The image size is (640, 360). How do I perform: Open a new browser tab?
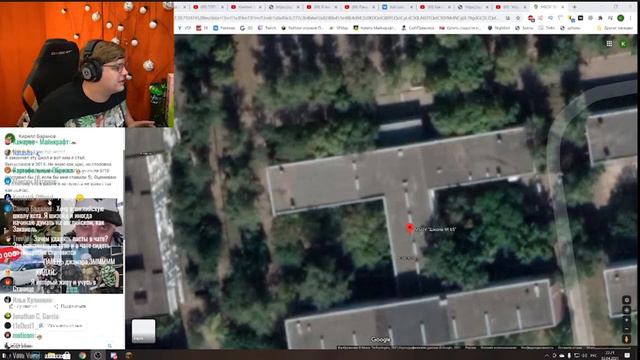(x=574, y=7)
